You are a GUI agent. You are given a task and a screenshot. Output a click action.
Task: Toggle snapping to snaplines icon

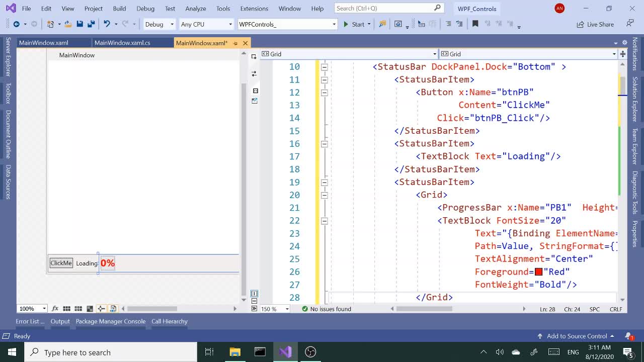101,309
